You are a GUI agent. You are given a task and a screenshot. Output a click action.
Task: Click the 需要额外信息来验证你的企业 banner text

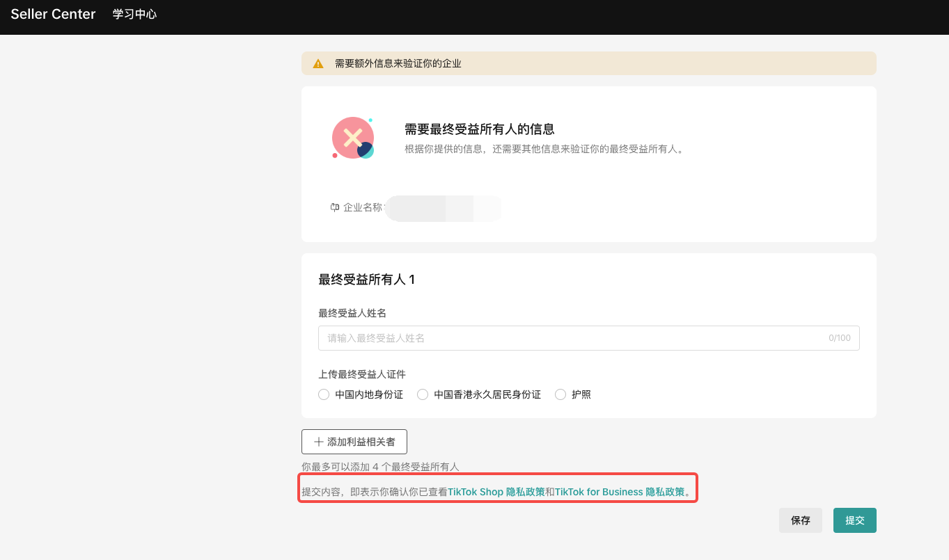[x=398, y=63]
